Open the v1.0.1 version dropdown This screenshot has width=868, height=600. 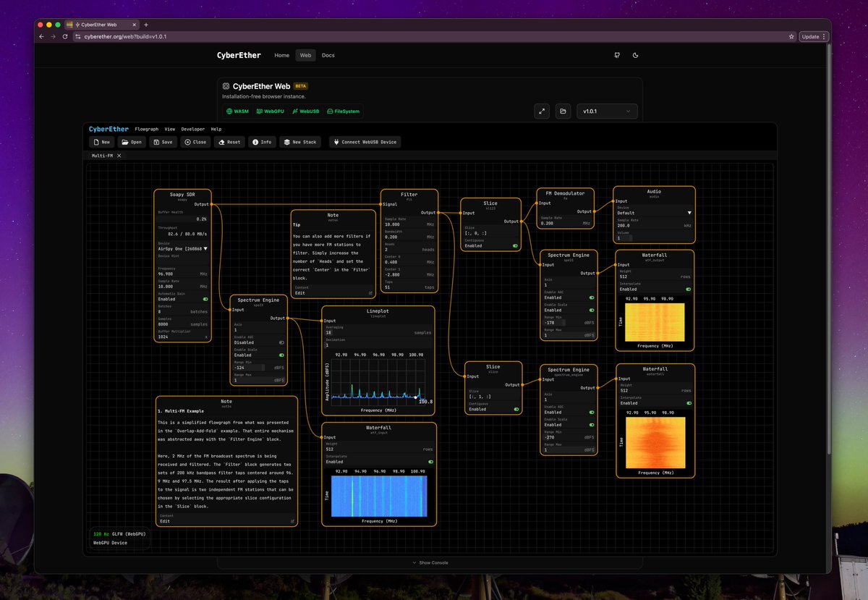pyautogui.click(x=607, y=111)
